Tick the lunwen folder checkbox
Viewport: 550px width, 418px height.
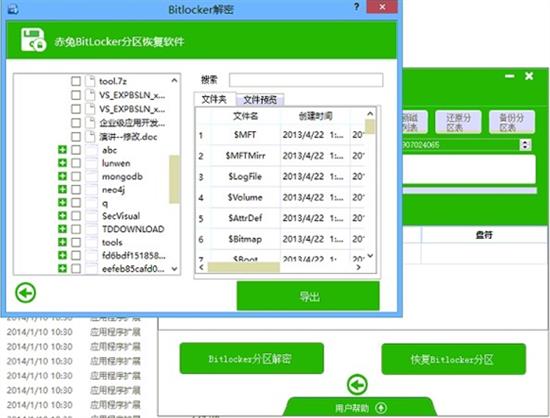[x=76, y=163]
